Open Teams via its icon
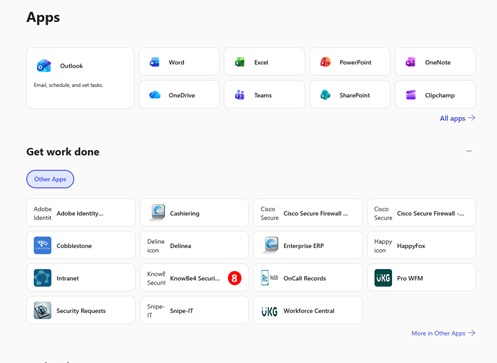Viewport: 497px width, 363px height. pyautogui.click(x=240, y=95)
